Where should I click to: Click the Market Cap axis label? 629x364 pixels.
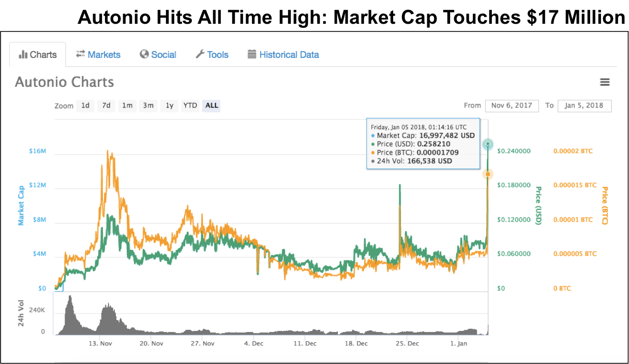pos(21,206)
